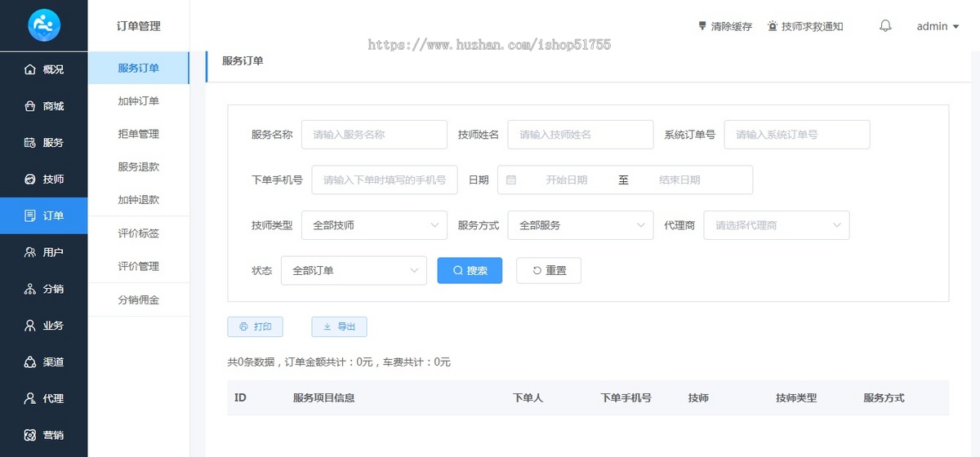Open the 分销佣金 submenu item

point(138,299)
